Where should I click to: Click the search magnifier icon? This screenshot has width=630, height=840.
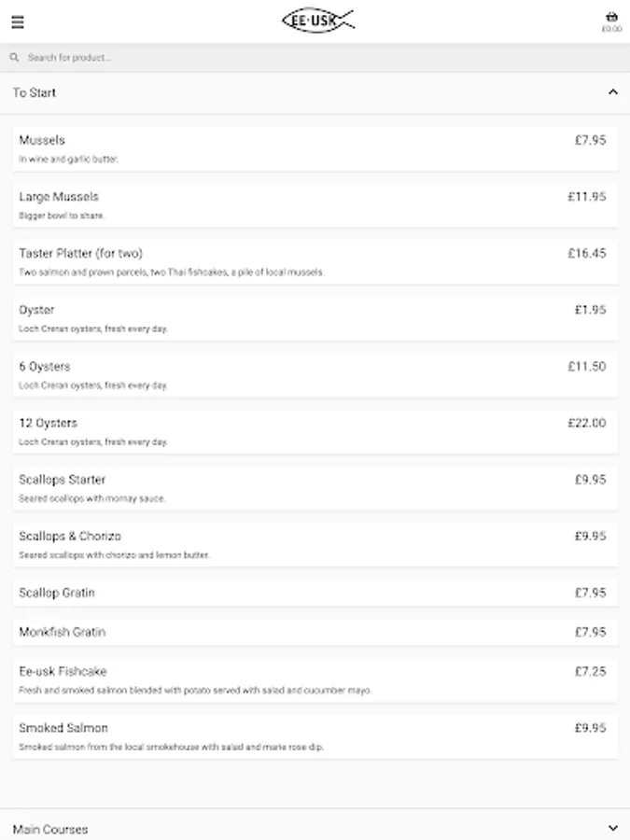click(15, 58)
